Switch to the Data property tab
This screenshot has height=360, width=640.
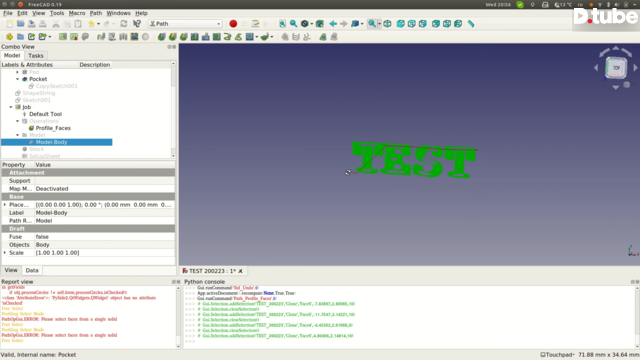[x=32, y=270]
